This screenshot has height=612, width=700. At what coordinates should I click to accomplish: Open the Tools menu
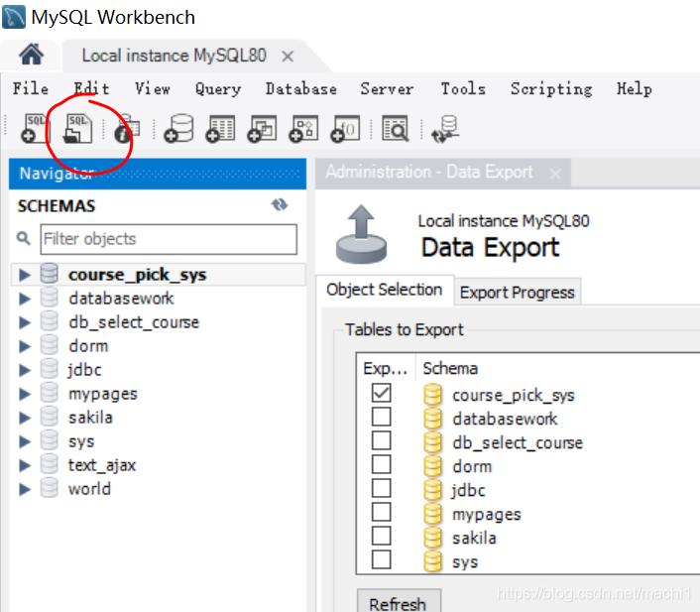[x=463, y=88]
